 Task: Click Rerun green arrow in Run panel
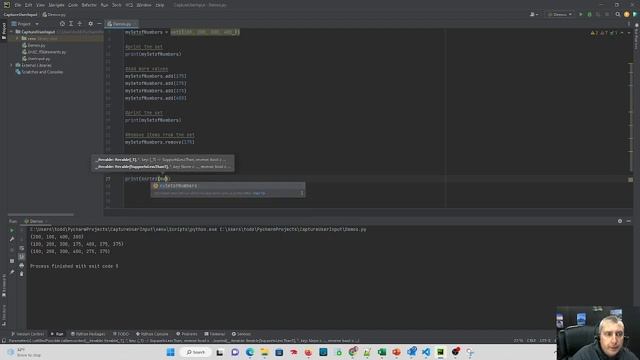12,230
